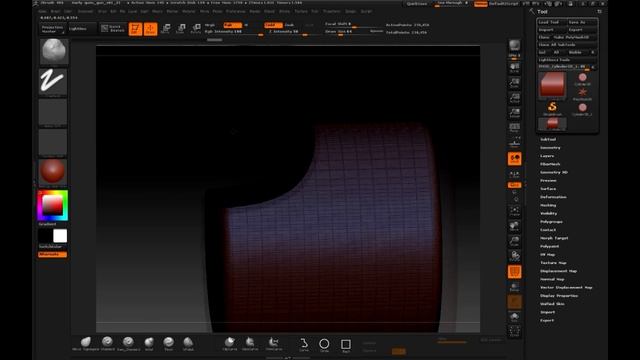The width and height of the screenshot is (640, 360).
Task: Click the QuickSave button
Action: 417,4
